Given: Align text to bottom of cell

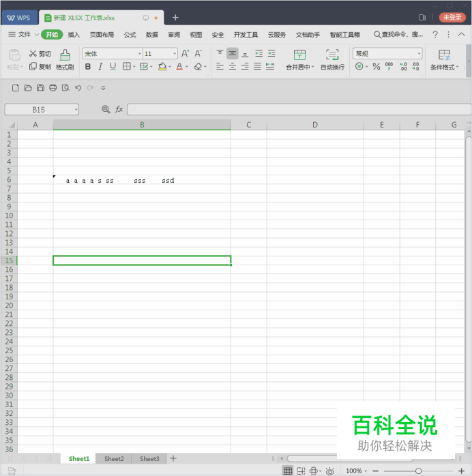Looking at the screenshot, I should 245,54.
